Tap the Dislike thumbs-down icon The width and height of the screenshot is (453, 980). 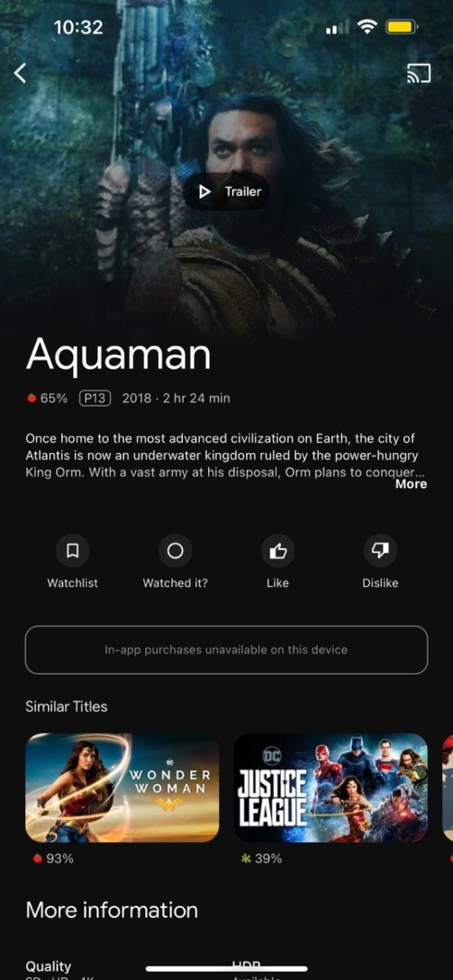point(380,551)
